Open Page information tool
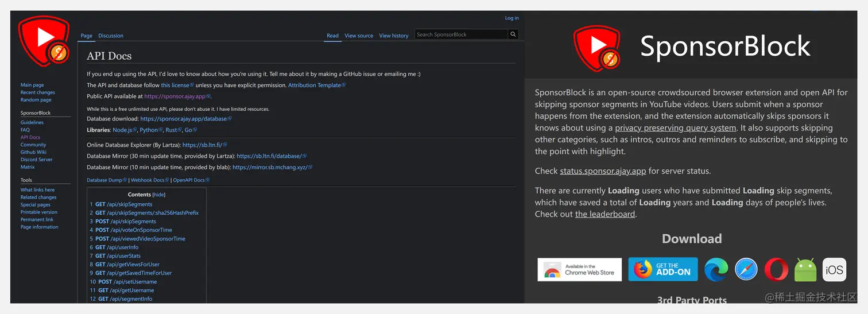 click(40, 227)
